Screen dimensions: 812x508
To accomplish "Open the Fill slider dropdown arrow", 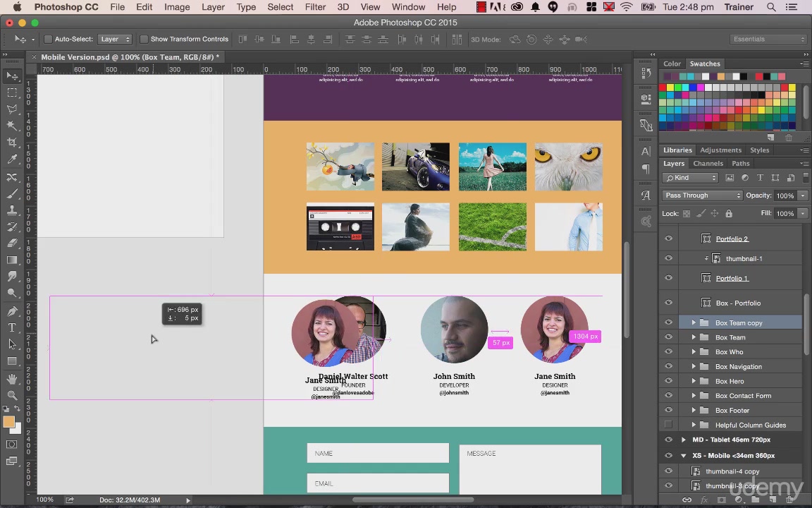I will point(803,213).
